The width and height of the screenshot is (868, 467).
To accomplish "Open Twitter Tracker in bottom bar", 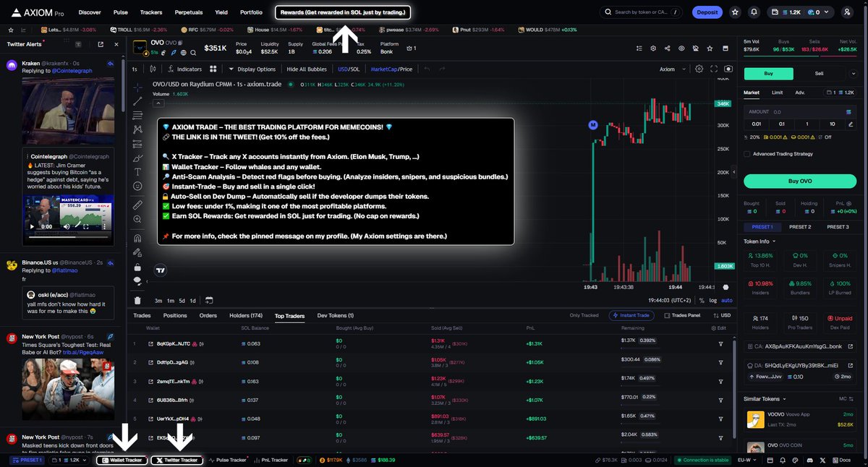I will click(x=177, y=460).
